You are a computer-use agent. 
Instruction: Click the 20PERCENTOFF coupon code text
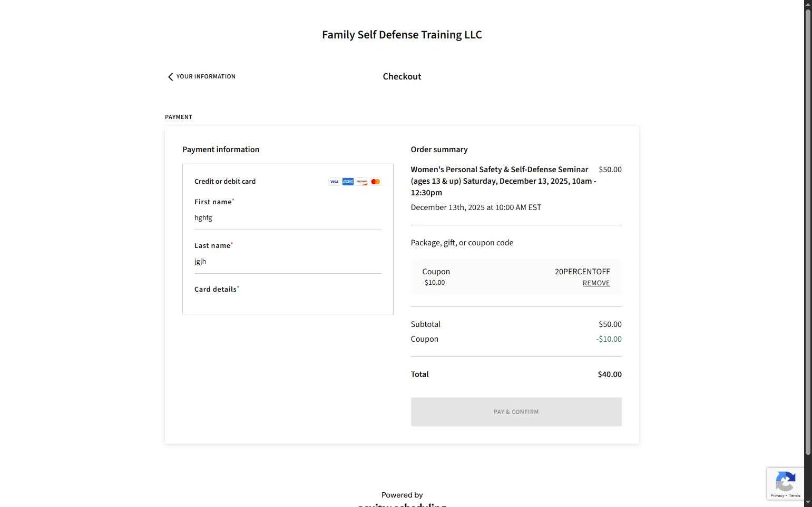pos(582,272)
